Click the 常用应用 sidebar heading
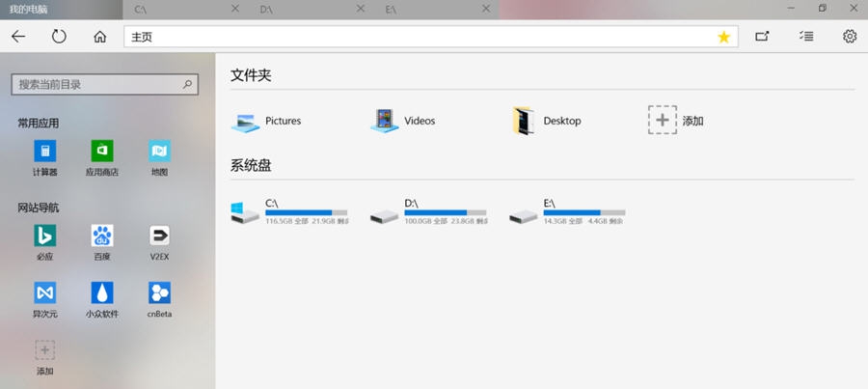 point(39,123)
